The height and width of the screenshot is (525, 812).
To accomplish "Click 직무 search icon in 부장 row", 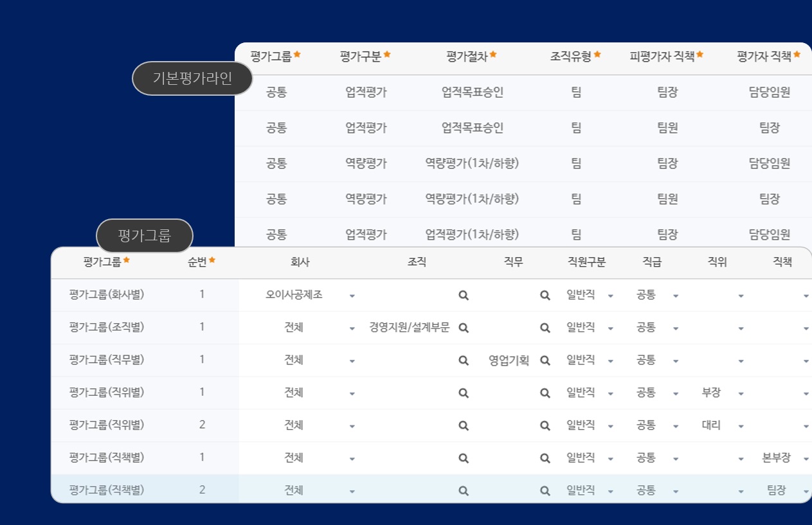I will click(x=545, y=392).
